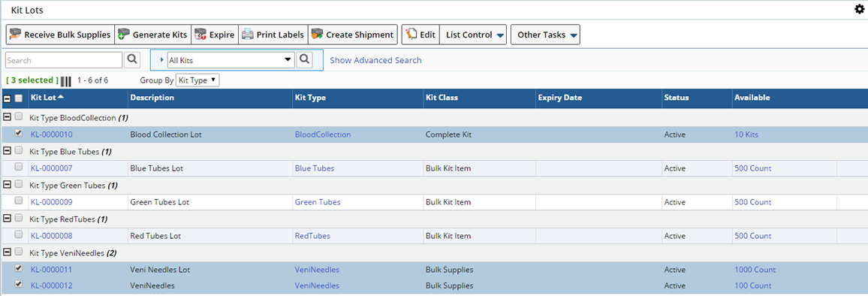This screenshot has height=296, width=868.
Task: Open the Other Tasks menu
Action: click(x=545, y=35)
